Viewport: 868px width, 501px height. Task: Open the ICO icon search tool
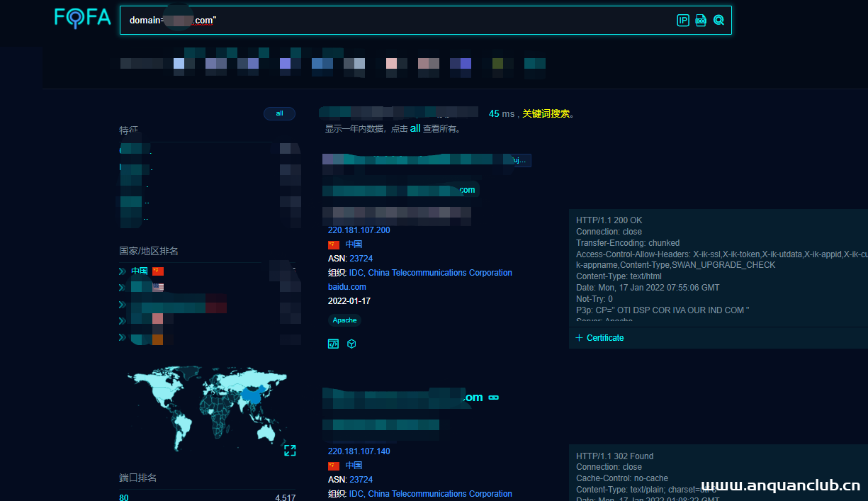(701, 21)
